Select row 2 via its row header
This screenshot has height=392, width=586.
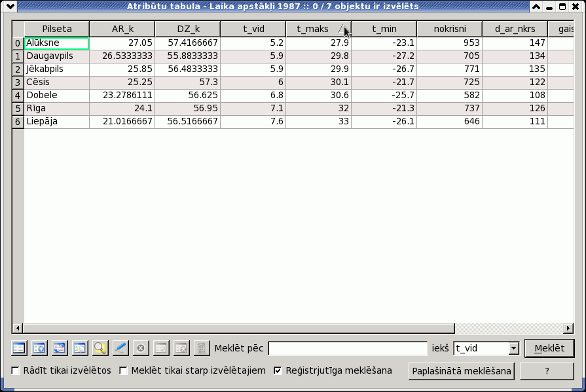click(18, 69)
